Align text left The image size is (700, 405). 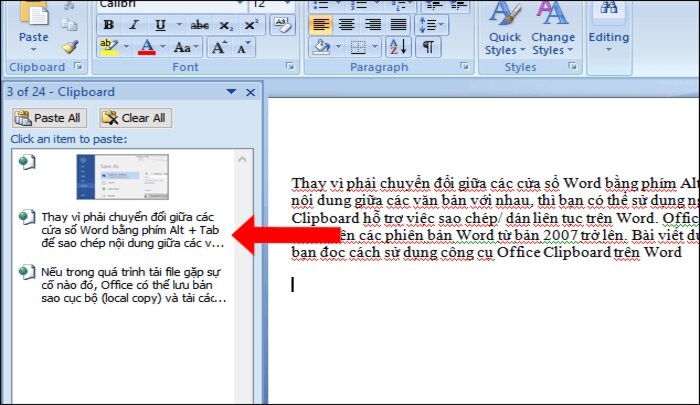point(321,25)
